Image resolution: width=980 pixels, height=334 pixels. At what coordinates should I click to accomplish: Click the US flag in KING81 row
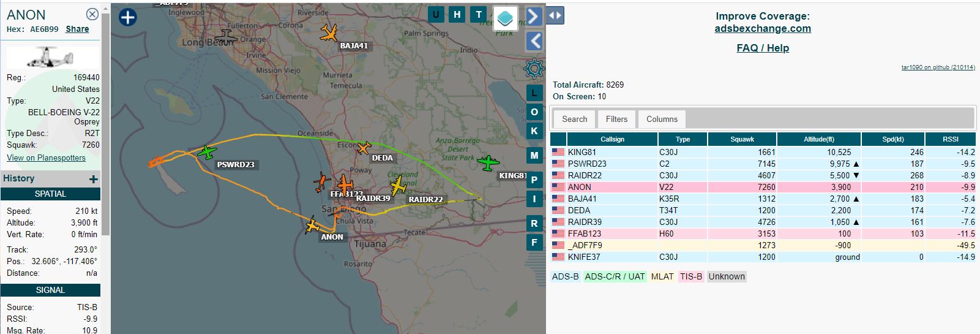click(x=558, y=152)
